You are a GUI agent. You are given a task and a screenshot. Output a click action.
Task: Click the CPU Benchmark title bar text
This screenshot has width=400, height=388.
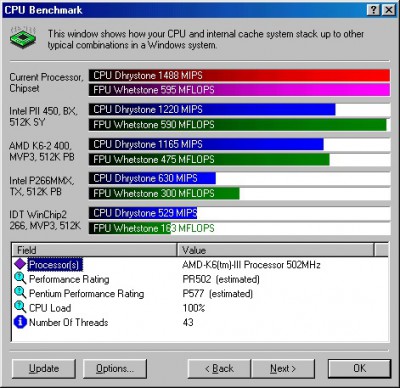[43, 10]
